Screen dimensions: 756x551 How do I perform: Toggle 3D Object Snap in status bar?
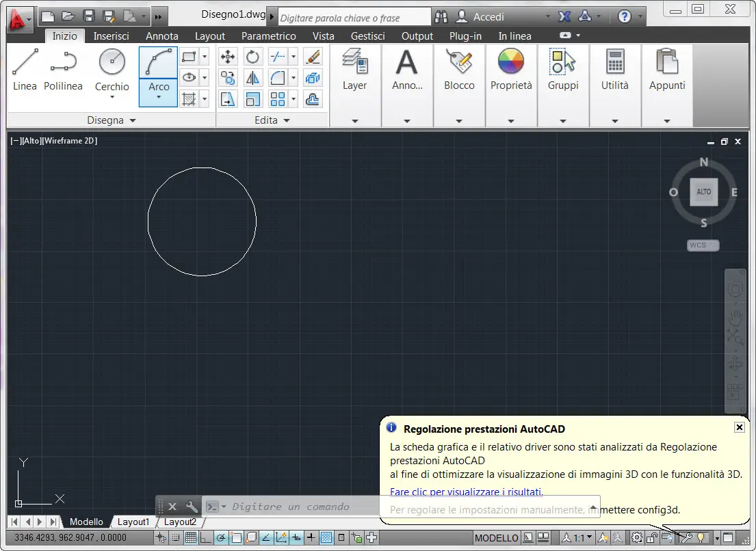[x=250, y=537]
